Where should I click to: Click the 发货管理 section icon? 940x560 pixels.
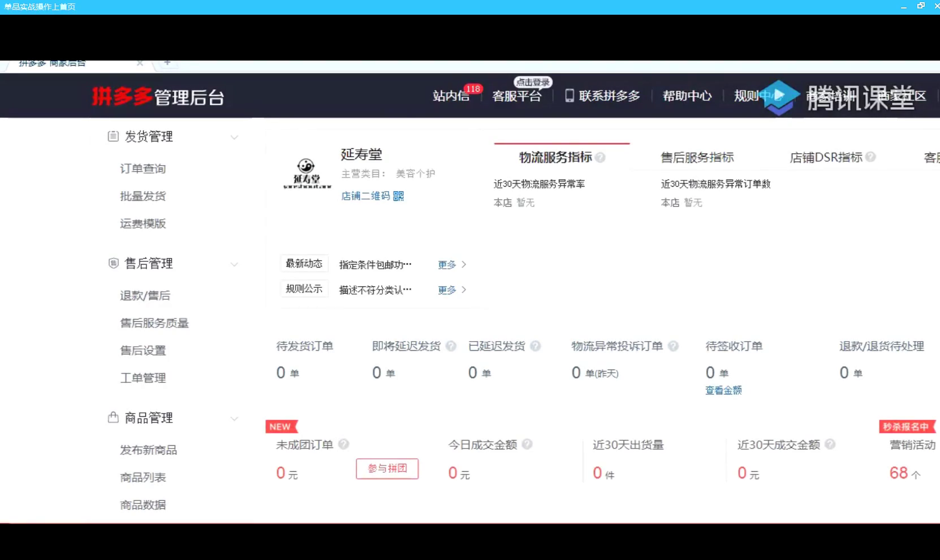(x=113, y=136)
